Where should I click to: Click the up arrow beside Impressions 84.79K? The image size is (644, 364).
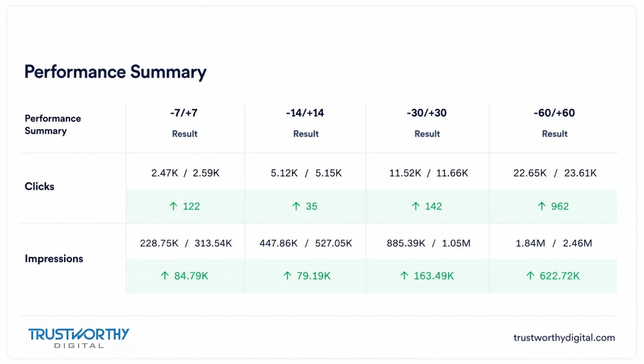[x=165, y=276]
